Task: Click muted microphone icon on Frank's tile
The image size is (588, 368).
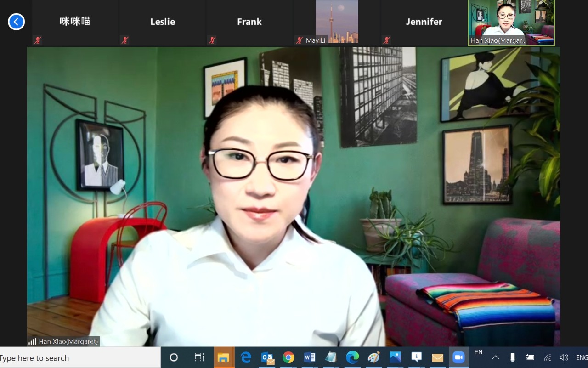Action: pyautogui.click(x=212, y=40)
